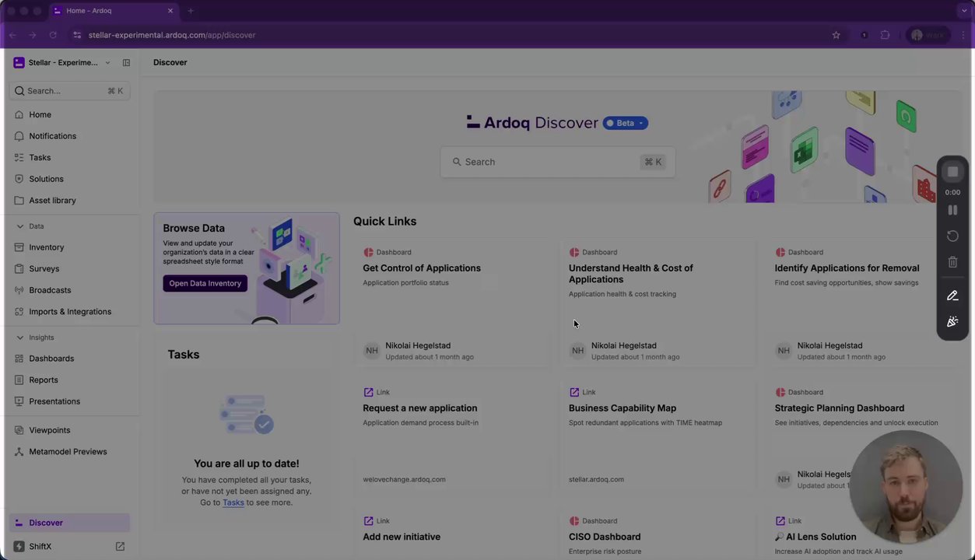
Task: Click NH avatar on Identify Applications card
Action: [x=784, y=351]
